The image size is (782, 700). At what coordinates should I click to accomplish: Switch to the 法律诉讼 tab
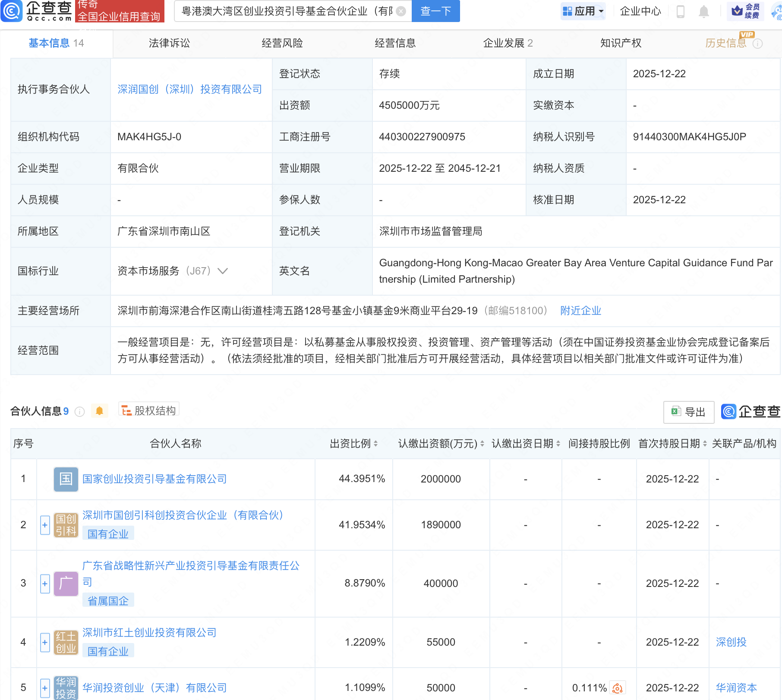[169, 43]
